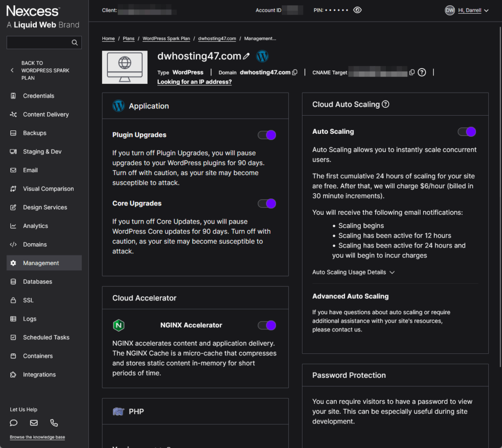
Task: Open Design Services in the sidebar
Action: tap(44, 207)
